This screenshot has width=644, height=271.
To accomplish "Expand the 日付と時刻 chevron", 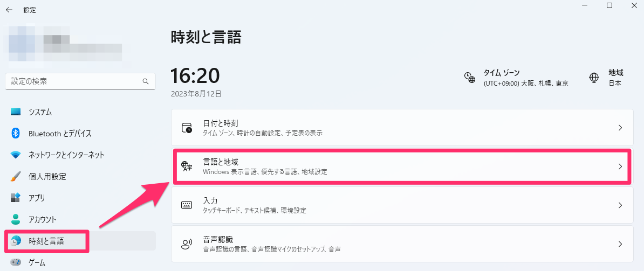I will [x=620, y=128].
